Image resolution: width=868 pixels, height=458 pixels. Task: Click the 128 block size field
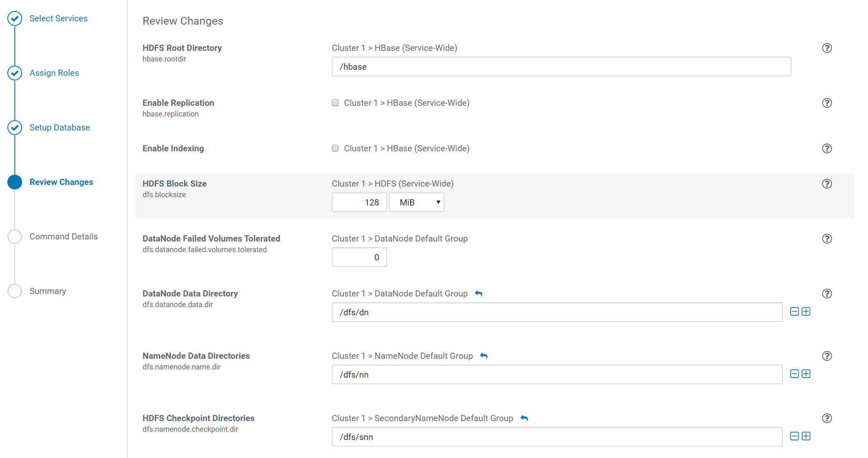(359, 203)
